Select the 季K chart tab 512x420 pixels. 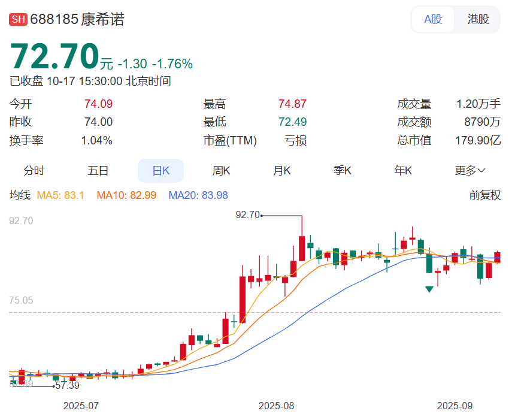click(342, 171)
